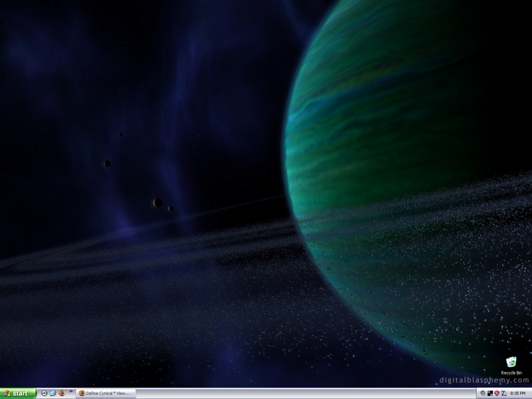This screenshot has height=399, width=532.
Task: Click the black checkered tray icon
Action: click(x=490, y=393)
